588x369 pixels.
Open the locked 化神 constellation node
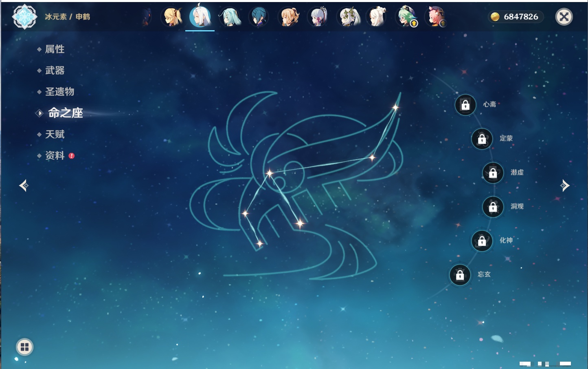(x=482, y=241)
